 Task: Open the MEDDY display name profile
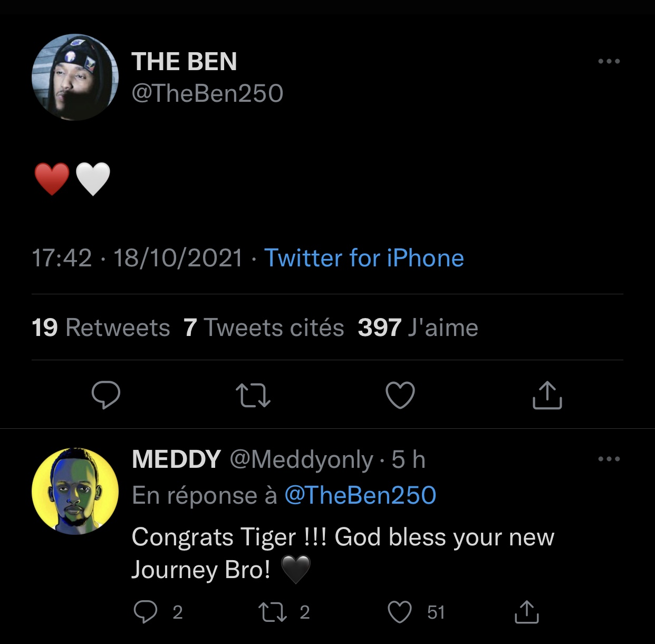click(x=176, y=459)
